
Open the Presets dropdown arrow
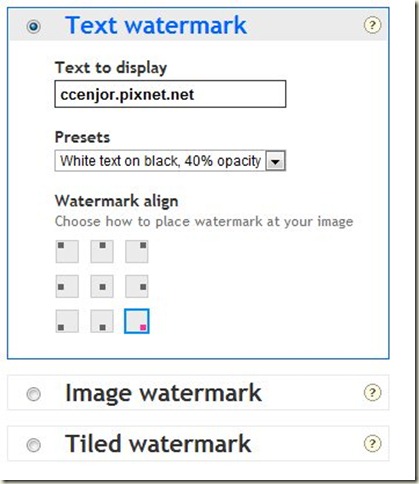276,161
